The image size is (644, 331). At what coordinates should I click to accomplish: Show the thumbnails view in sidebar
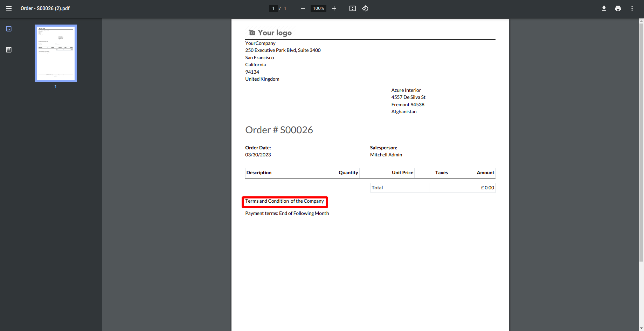click(9, 29)
